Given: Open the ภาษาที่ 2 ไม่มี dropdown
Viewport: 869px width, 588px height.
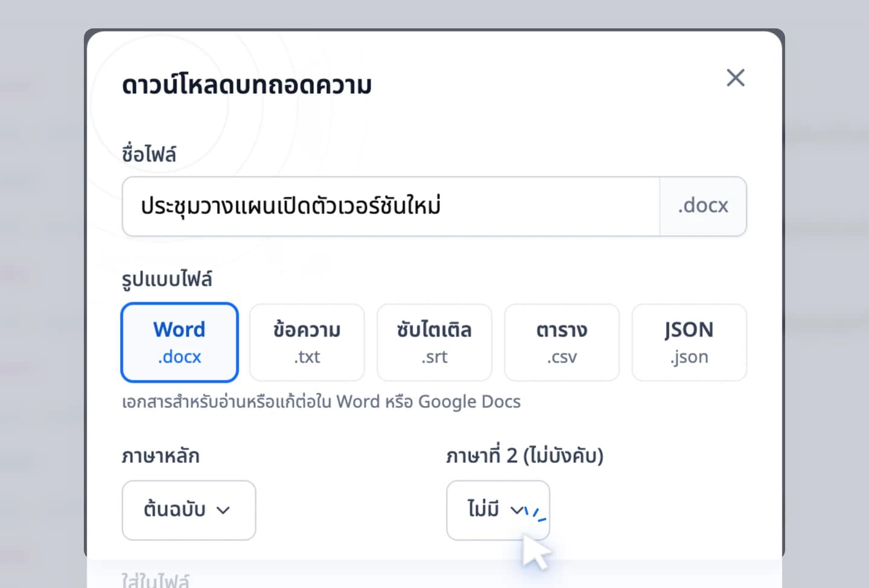Looking at the screenshot, I should pyautogui.click(x=498, y=510).
